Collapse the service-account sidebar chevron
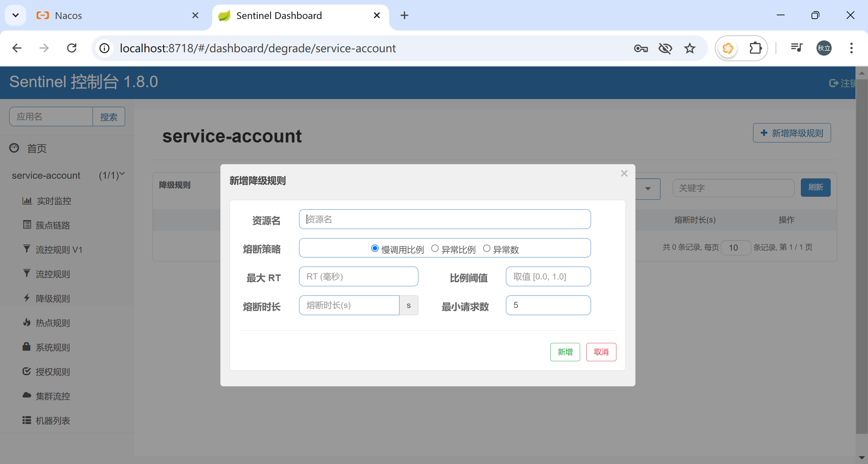The width and height of the screenshot is (868, 464). point(122,174)
